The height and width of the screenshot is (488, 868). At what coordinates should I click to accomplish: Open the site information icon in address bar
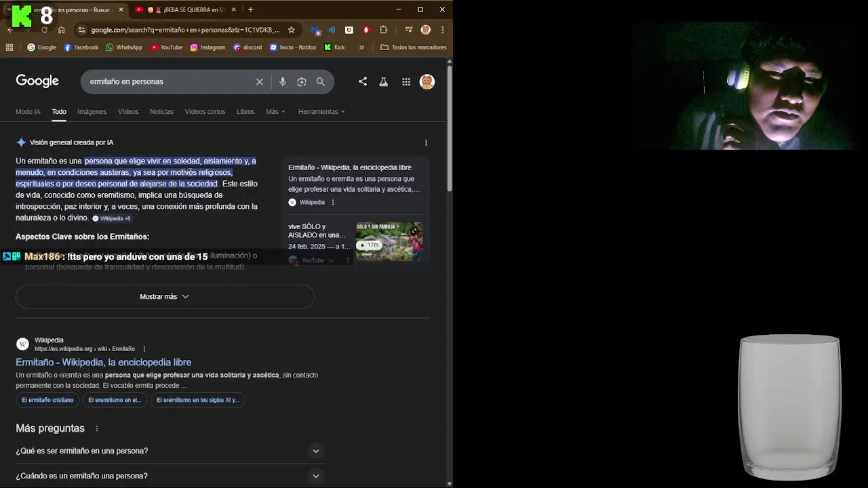tap(81, 30)
